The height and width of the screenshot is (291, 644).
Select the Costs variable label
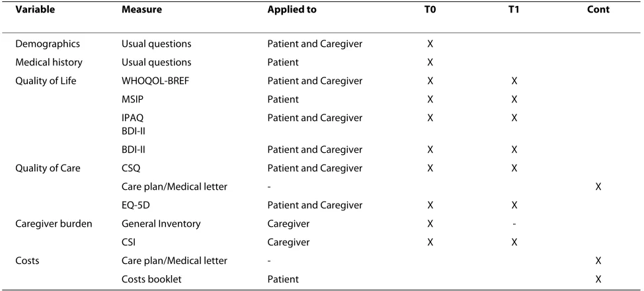click(x=27, y=261)
